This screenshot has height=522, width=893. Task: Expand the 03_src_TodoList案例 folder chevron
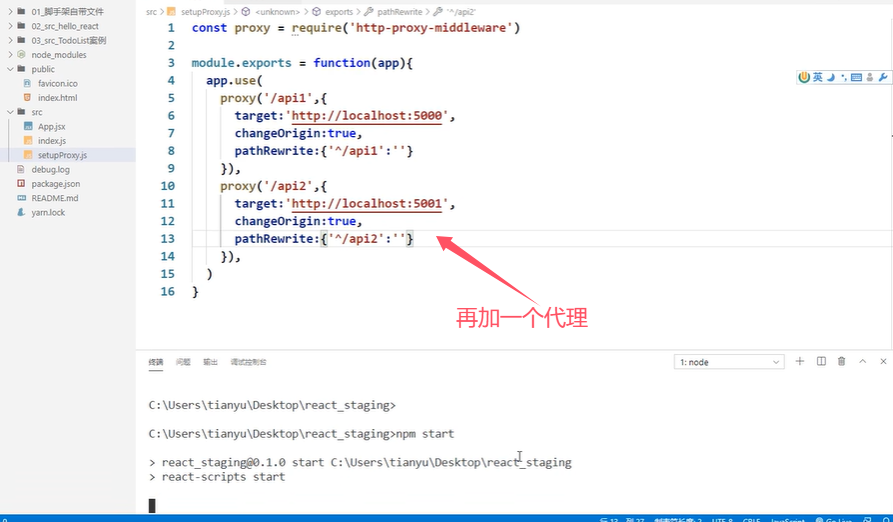(x=10, y=40)
